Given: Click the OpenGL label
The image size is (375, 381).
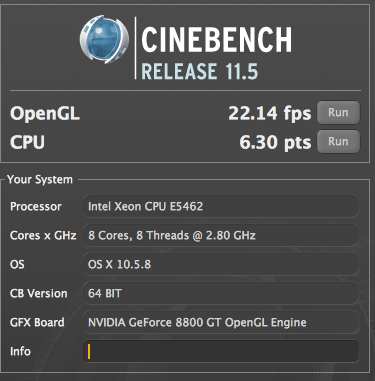Looking at the screenshot, I should tap(45, 113).
